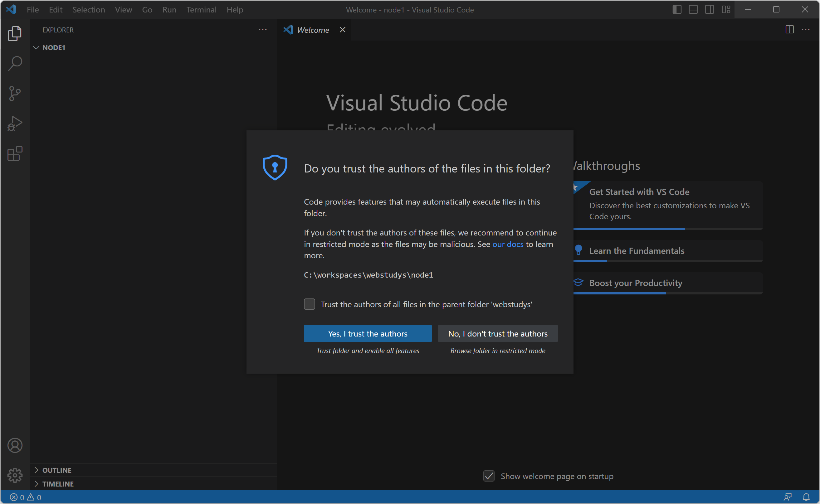Toggle the primary side bar icon

pyautogui.click(x=676, y=10)
